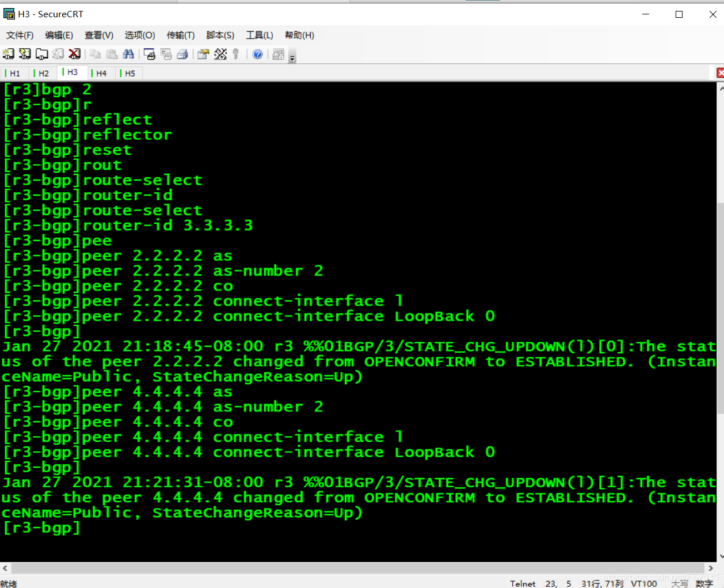
Task: Switch to the H5 session tab
Action: pos(129,73)
